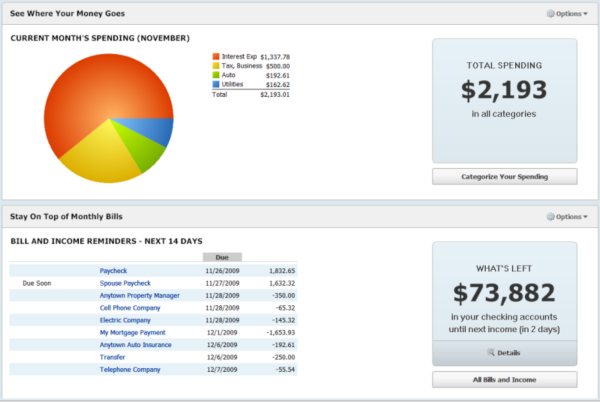Screen dimensions: 600x402
Task: Select the Interest Exp orange legend swatch
Action: 216,57
